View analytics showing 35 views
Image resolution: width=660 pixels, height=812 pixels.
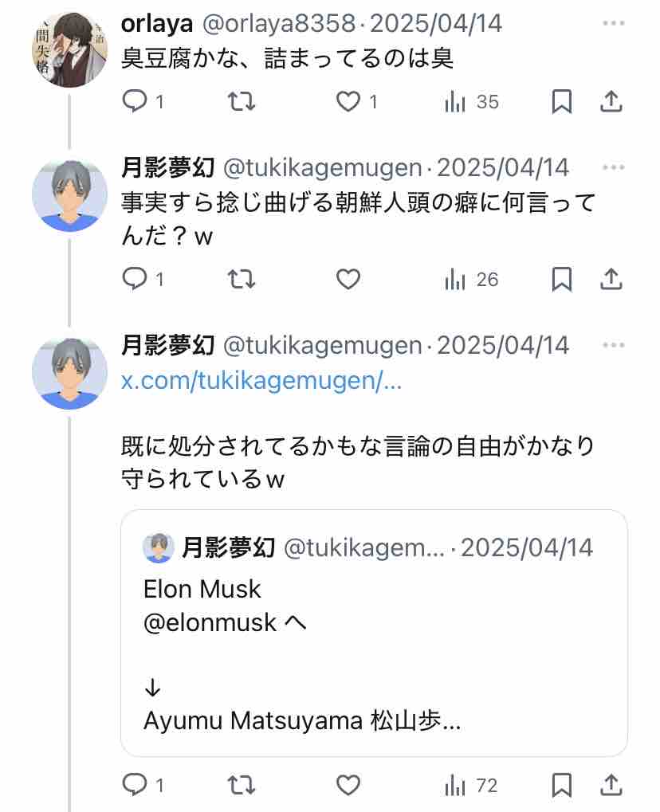point(471,102)
